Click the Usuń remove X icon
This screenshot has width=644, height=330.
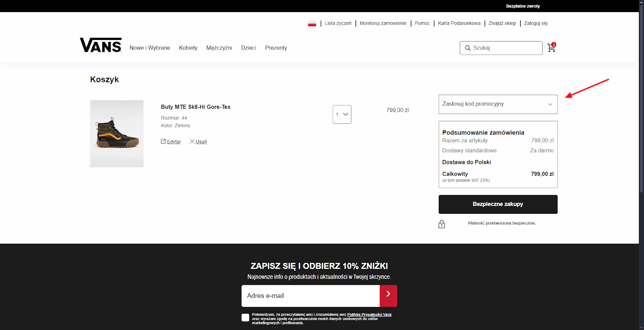click(192, 141)
